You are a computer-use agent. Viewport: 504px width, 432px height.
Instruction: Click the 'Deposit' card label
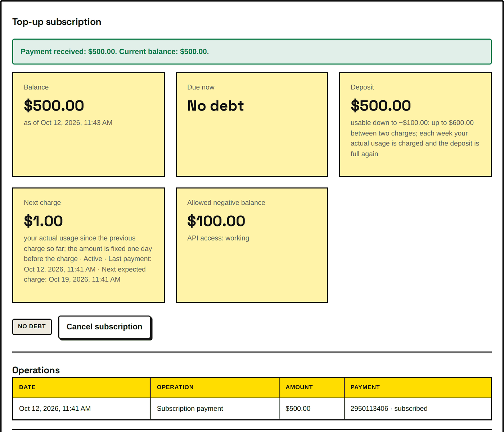pos(362,87)
